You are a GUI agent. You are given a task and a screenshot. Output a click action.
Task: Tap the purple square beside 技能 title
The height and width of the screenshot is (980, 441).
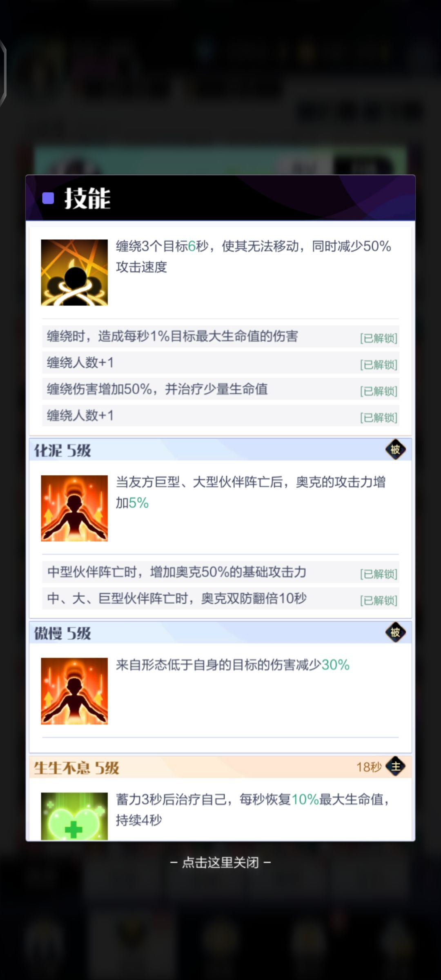[x=48, y=198]
